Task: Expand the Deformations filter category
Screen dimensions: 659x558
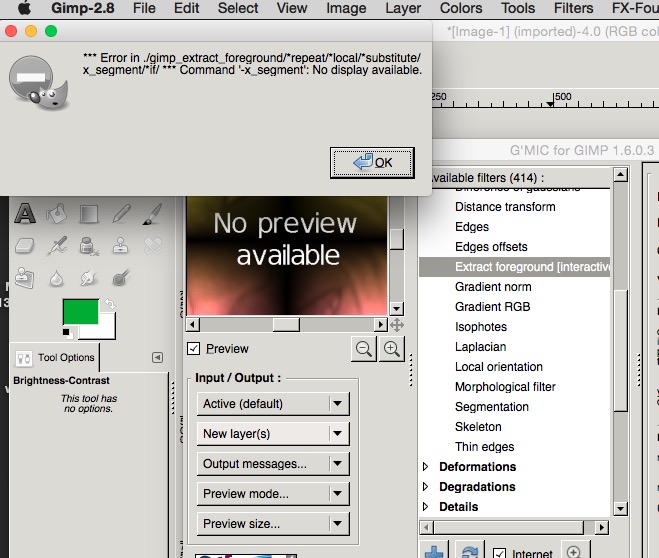Action: 425,466
